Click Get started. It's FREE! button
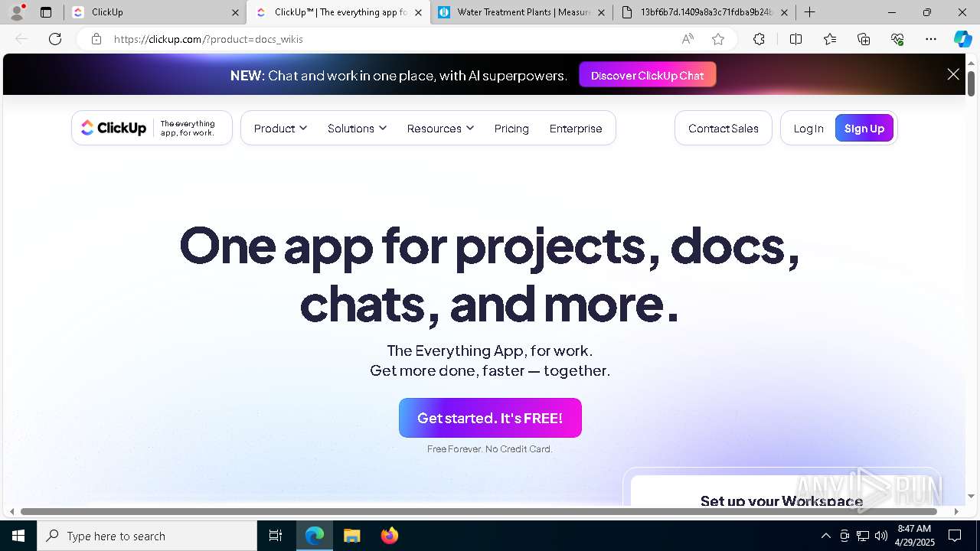The width and height of the screenshot is (980, 551). click(490, 418)
